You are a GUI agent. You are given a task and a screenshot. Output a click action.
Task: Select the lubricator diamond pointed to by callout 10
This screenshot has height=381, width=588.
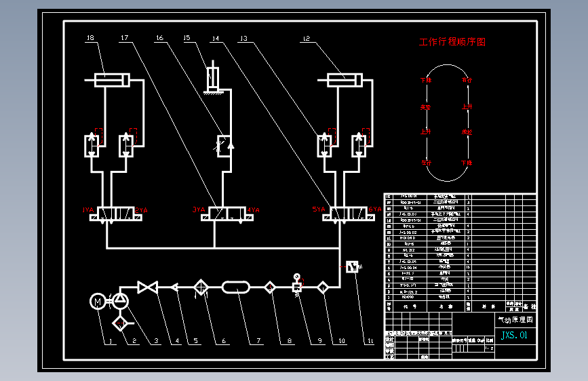point(323,287)
